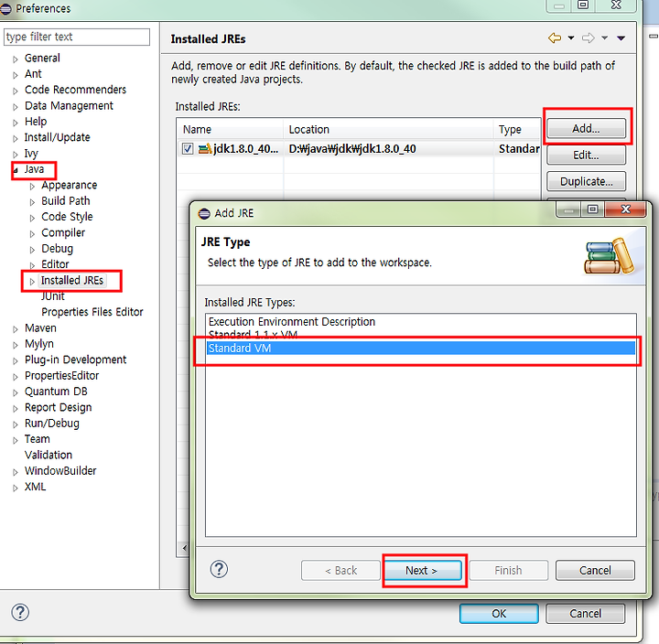This screenshot has height=644, width=659.
Task: Click the Edit... JRE button
Action: tap(586, 155)
